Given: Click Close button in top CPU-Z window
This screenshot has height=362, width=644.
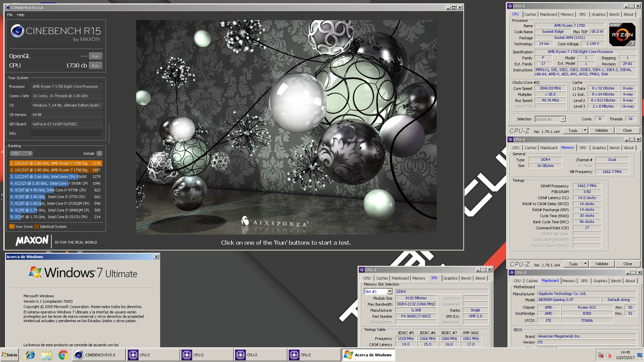Looking at the screenshot, I should (627, 131).
